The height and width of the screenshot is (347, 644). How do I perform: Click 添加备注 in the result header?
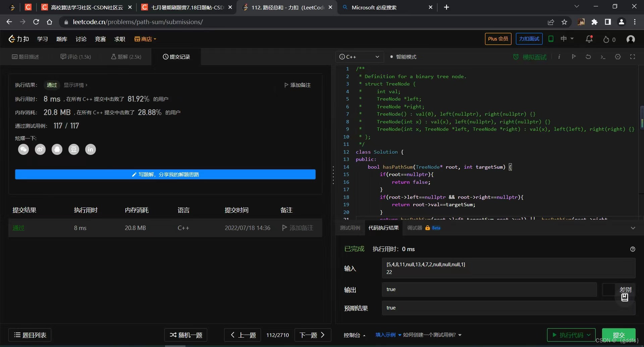298,85
